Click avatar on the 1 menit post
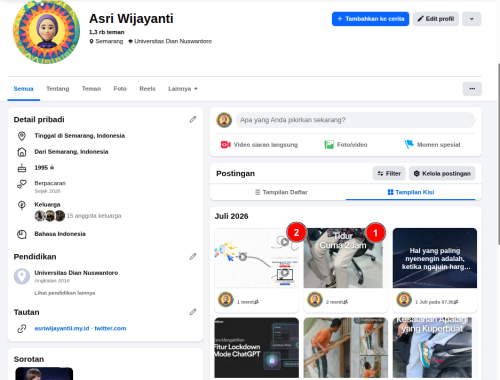 click(226, 299)
